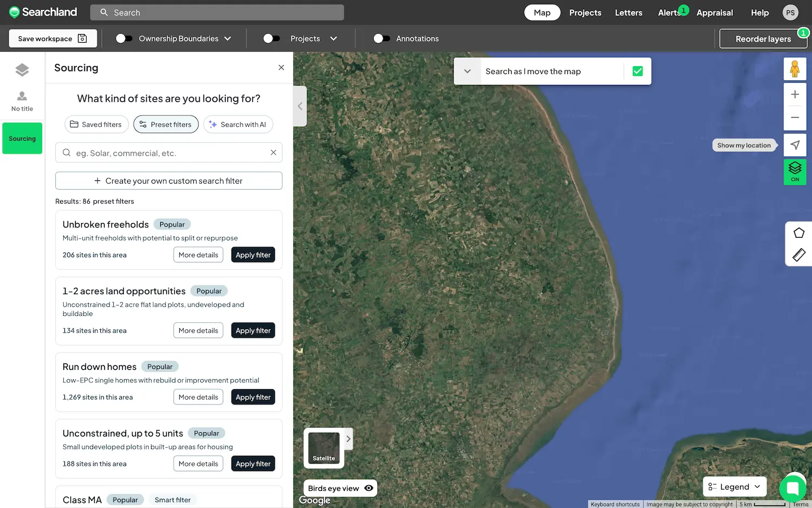Switch to the Satellite map thumbnail
812x508 pixels.
[x=324, y=448]
